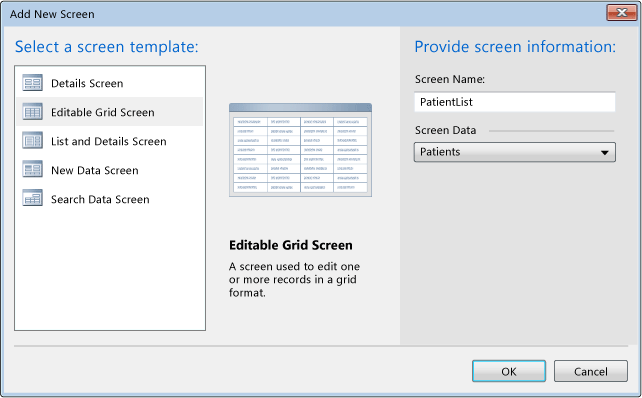Click the "Screen Name:" label
Viewport: 642px width, 398px height.
(x=450, y=79)
